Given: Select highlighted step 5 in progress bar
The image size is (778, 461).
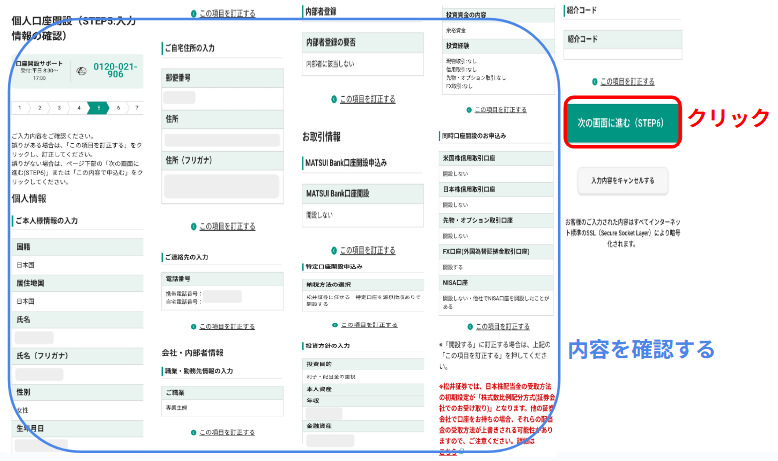Looking at the screenshot, I should click(98, 107).
